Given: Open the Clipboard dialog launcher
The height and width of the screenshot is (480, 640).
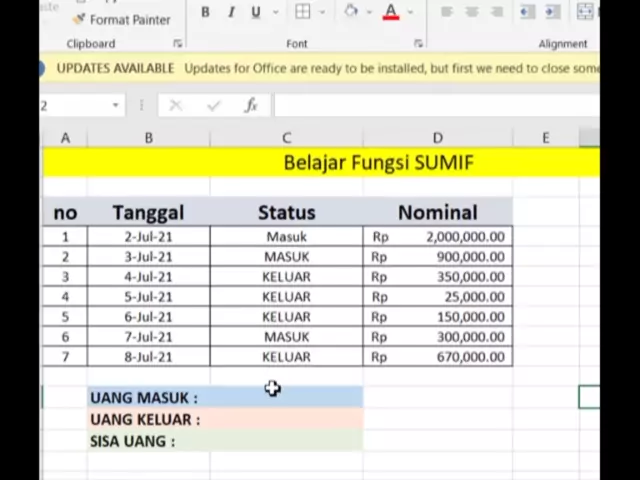Looking at the screenshot, I should tap(178, 44).
